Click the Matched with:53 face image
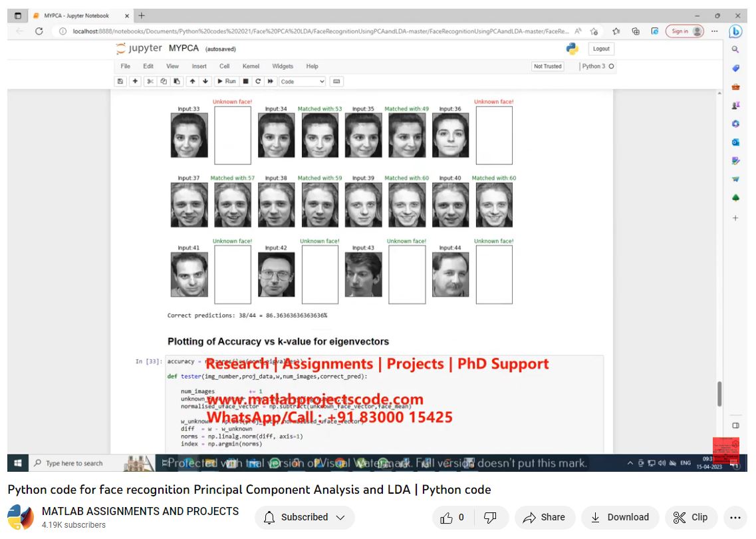Image resolution: width=756 pixels, height=539 pixels. [320, 135]
